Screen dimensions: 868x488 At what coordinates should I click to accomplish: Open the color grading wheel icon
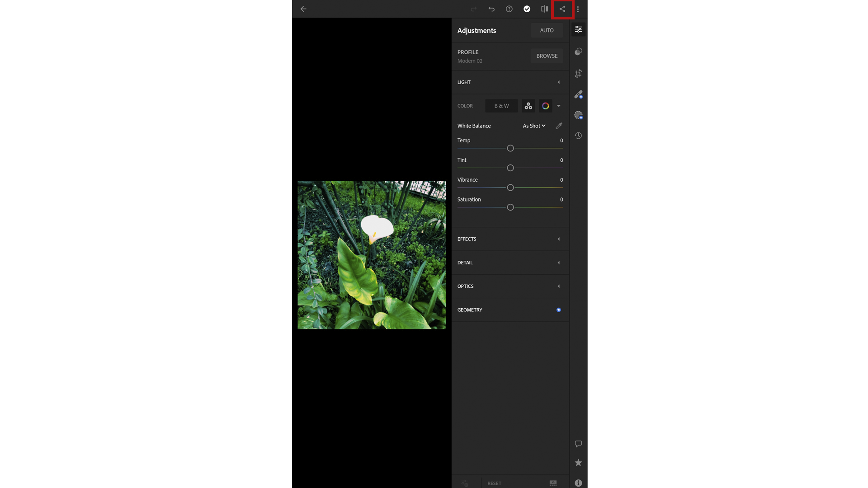546,106
